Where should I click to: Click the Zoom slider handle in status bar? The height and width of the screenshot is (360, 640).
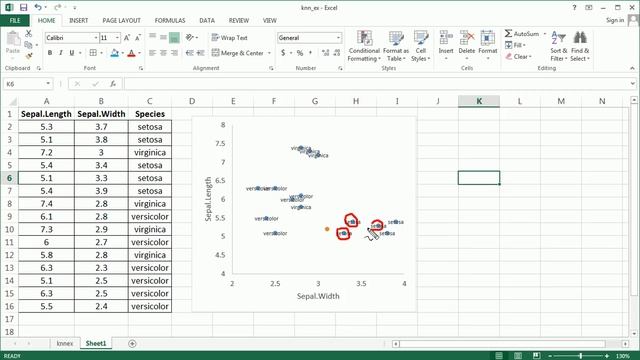580,356
